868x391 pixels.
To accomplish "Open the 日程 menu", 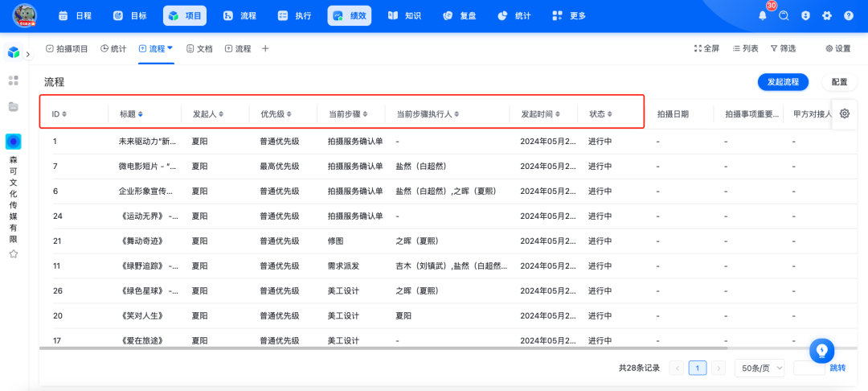I will point(75,15).
